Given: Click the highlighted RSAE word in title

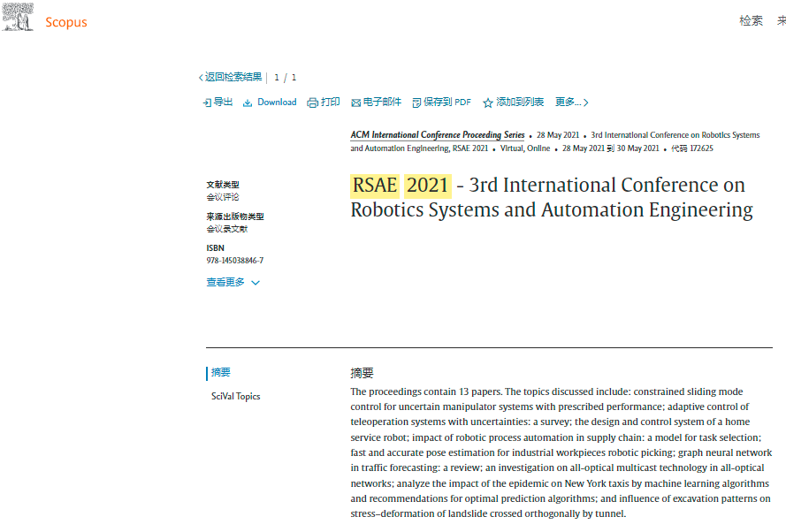Looking at the screenshot, I should 375,186.
